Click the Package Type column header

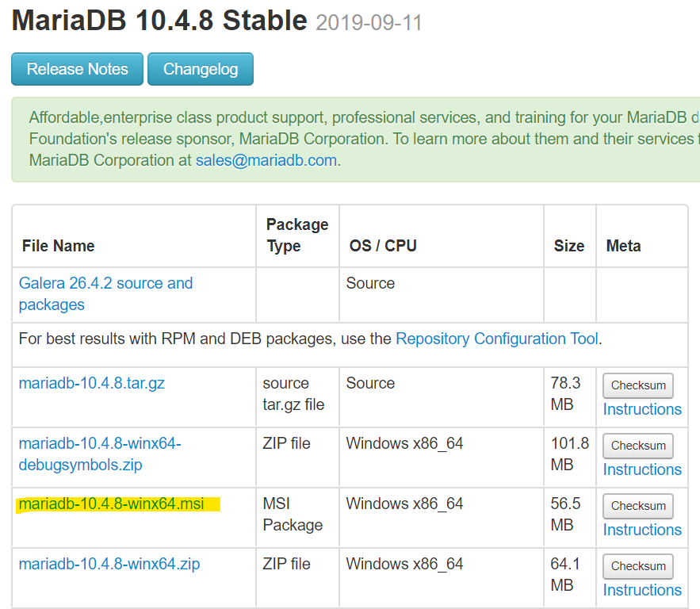pos(297,236)
